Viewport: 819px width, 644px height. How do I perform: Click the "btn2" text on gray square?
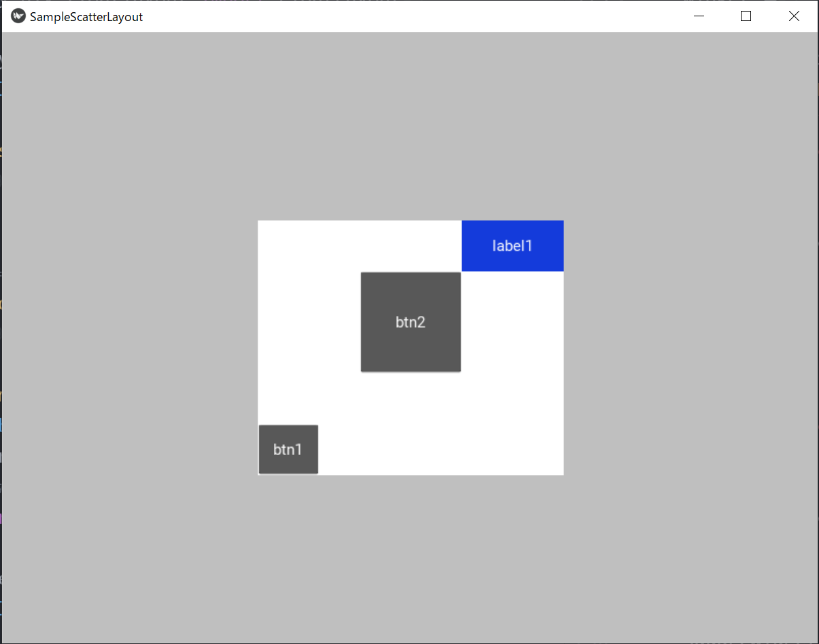411,322
